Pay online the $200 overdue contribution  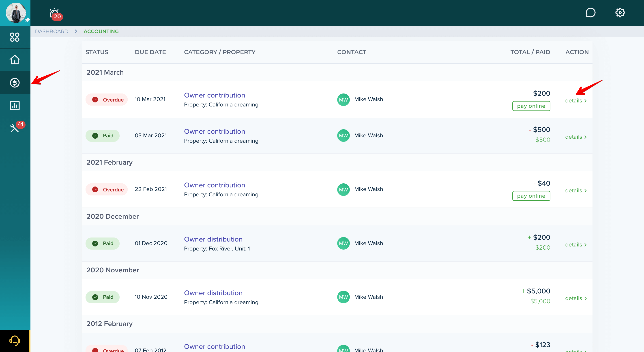click(x=531, y=106)
